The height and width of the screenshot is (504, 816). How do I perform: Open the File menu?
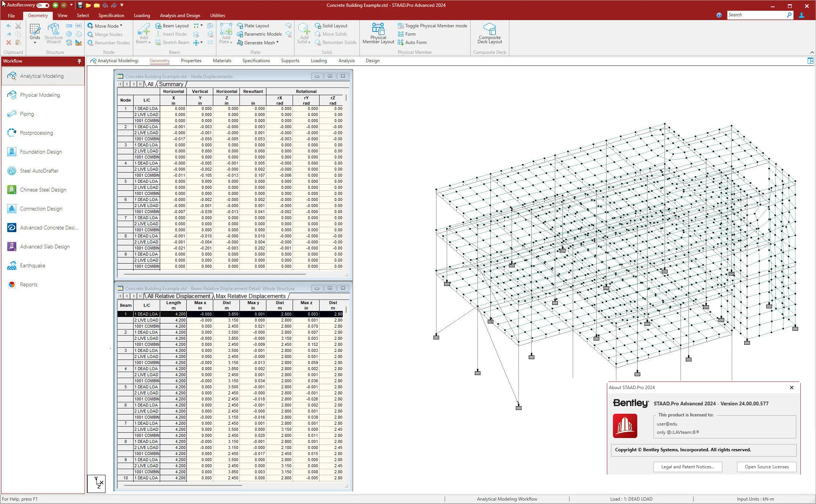[11, 16]
